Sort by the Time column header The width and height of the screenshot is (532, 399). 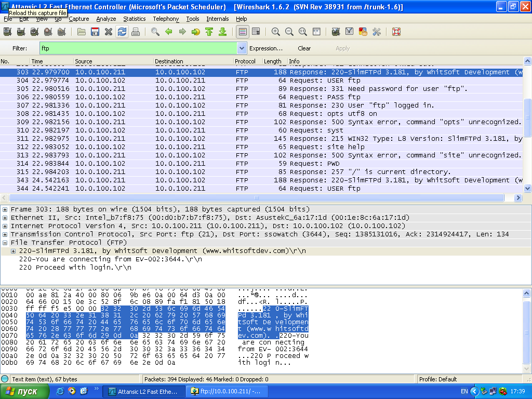click(51, 61)
